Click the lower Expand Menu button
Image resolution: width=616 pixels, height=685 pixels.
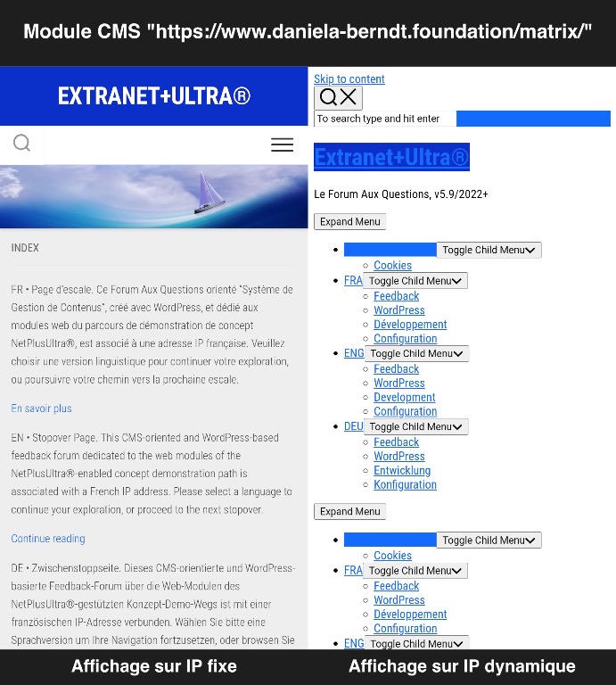tap(349, 512)
